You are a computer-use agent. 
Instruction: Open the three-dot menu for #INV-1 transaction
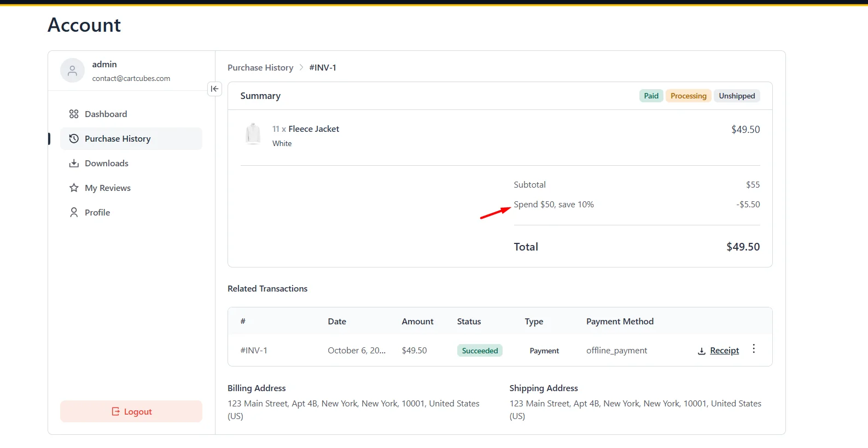tap(754, 349)
